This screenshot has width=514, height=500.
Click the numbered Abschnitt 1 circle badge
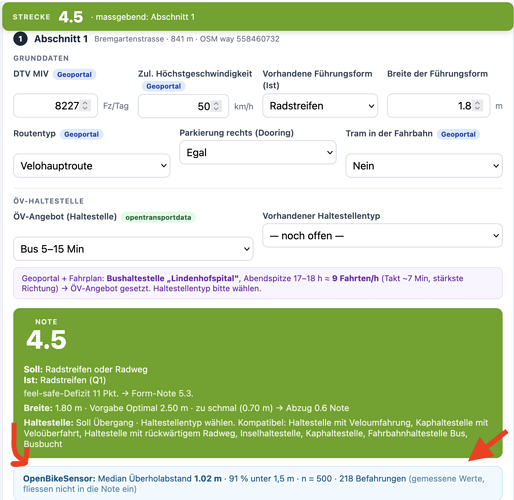(x=20, y=39)
